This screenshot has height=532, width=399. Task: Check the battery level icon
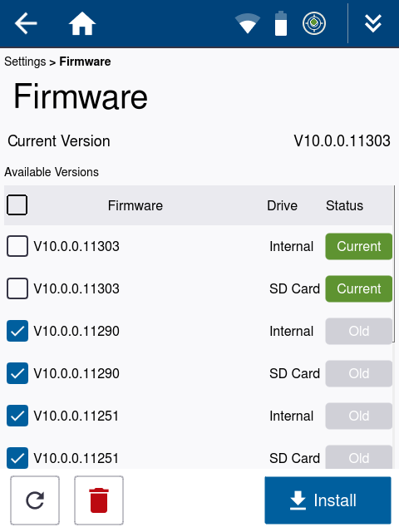click(281, 23)
